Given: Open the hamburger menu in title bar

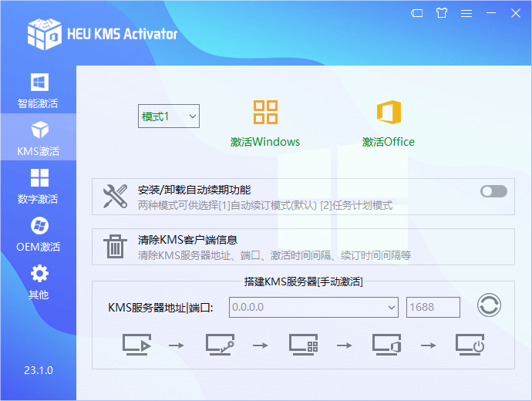Looking at the screenshot, I should [466, 13].
